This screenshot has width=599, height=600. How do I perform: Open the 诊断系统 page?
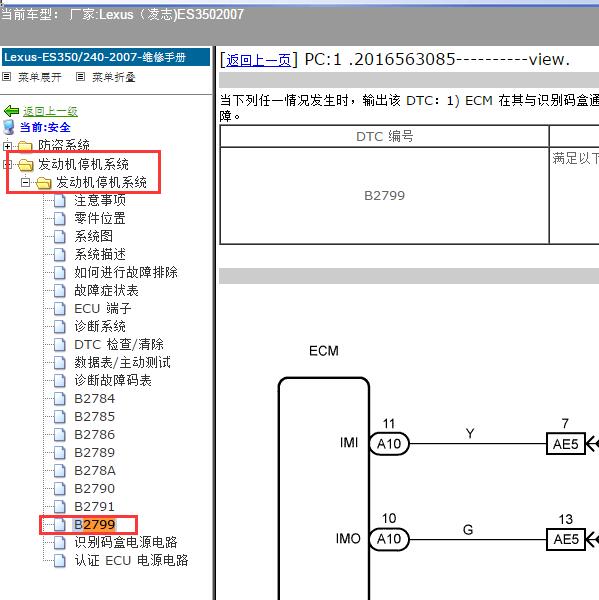pyautogui.click(x=100, y=326)
